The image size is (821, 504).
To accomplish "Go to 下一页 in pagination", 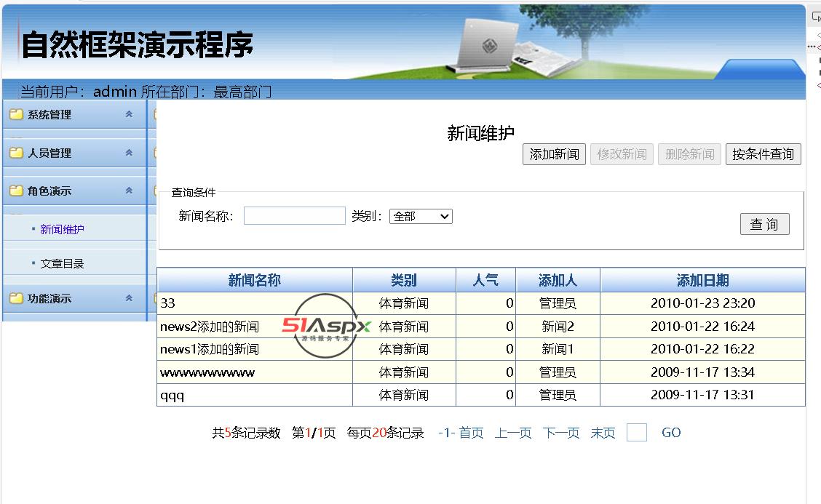I will coord(561,433).
